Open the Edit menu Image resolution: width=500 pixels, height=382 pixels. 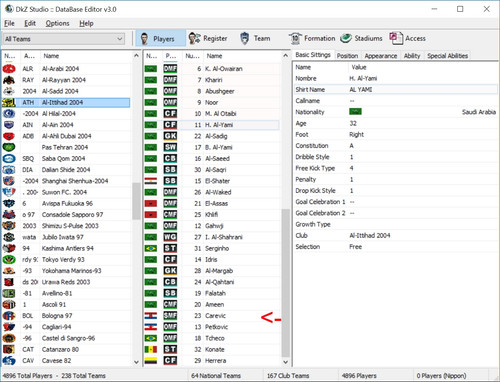pyautogui.click(x=30, y=23)
